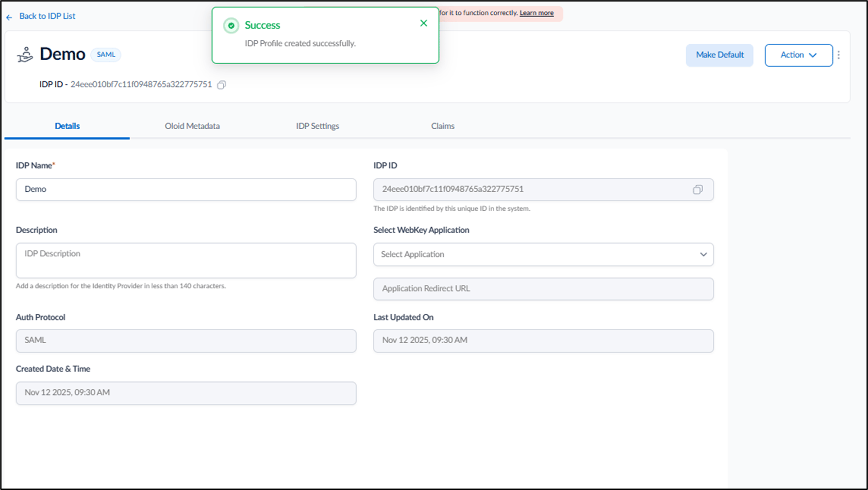Click the 140 characters description hint
Viewport: 868px width, 490px height.
pos(121,286)
